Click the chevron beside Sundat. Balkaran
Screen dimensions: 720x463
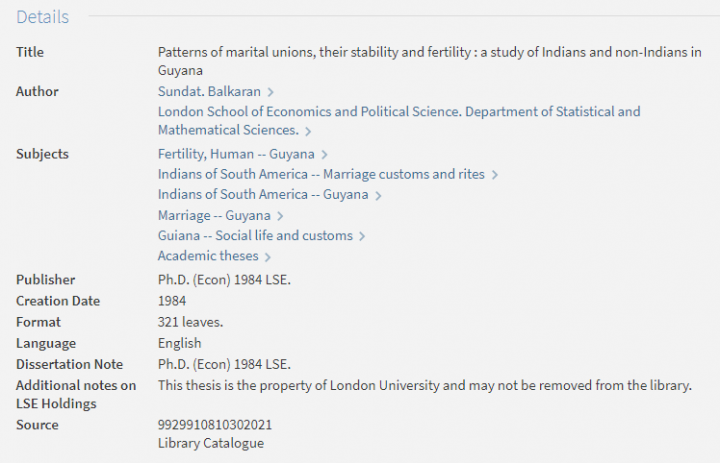pos(271,92)
